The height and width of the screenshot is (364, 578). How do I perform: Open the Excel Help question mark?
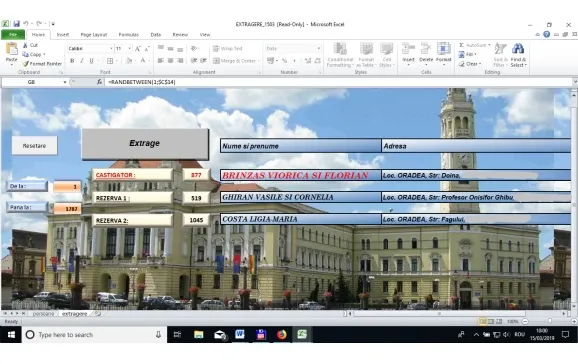click(x=546, y=34)
